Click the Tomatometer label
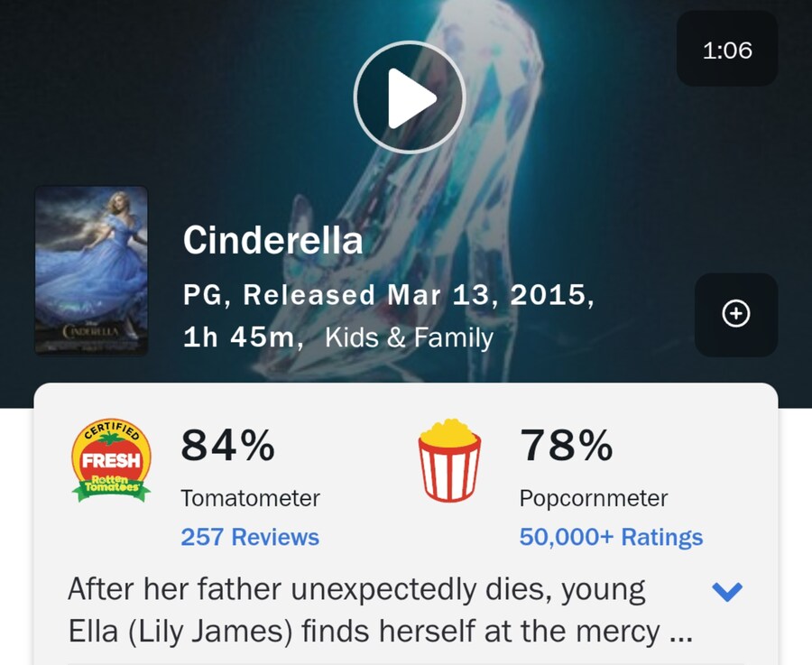The image size is (812, 665). click(x=250, y=497)
